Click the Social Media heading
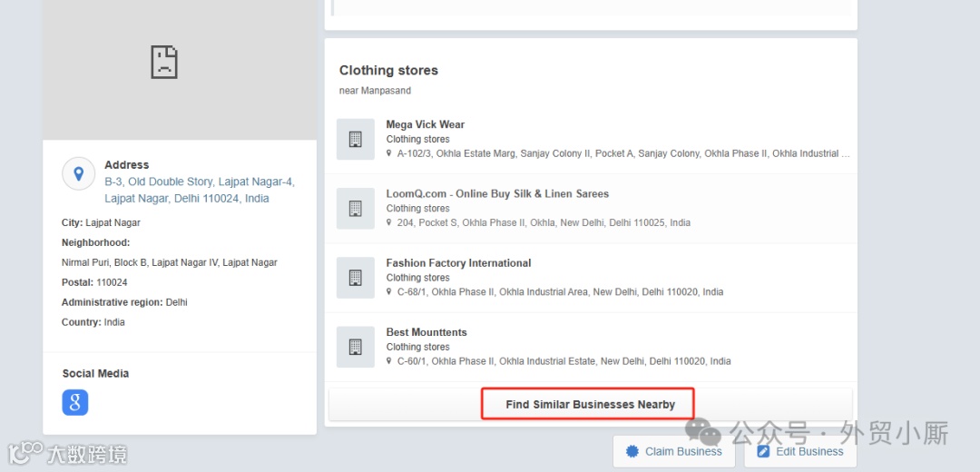 click(x=95, y=373)
